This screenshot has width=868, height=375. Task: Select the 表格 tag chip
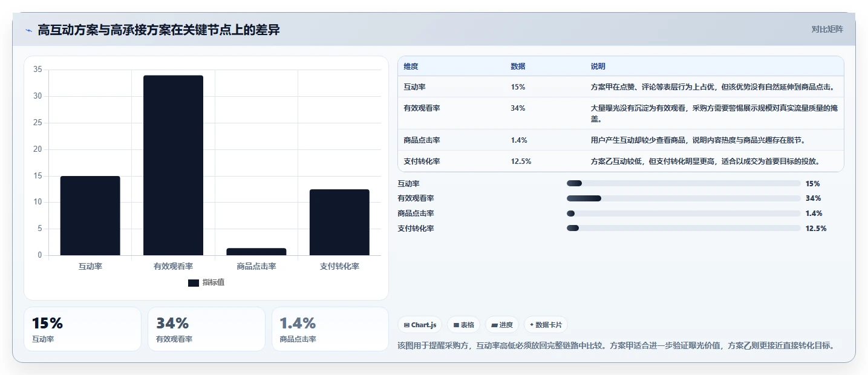point(463,325)
